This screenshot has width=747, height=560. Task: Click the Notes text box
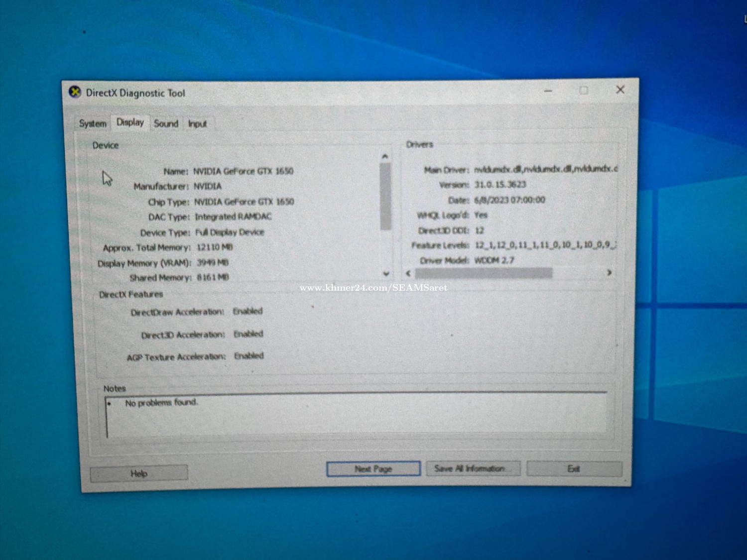[357, 416]
